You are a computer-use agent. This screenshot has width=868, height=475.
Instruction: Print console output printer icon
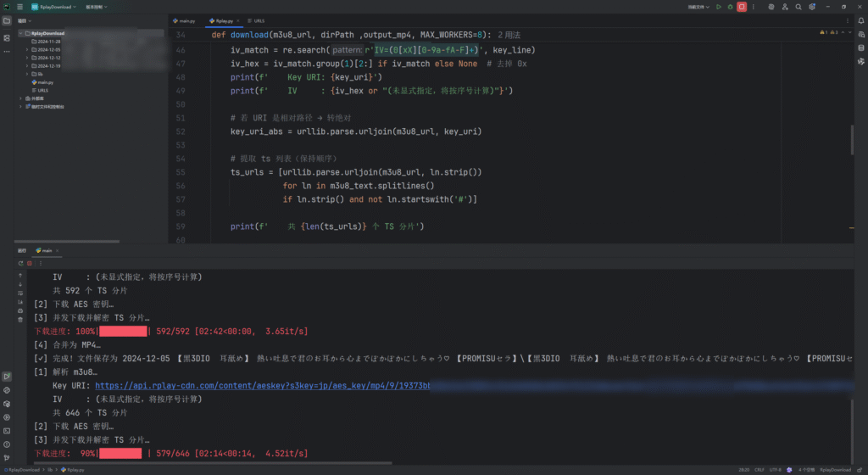(x=20, y=310)
